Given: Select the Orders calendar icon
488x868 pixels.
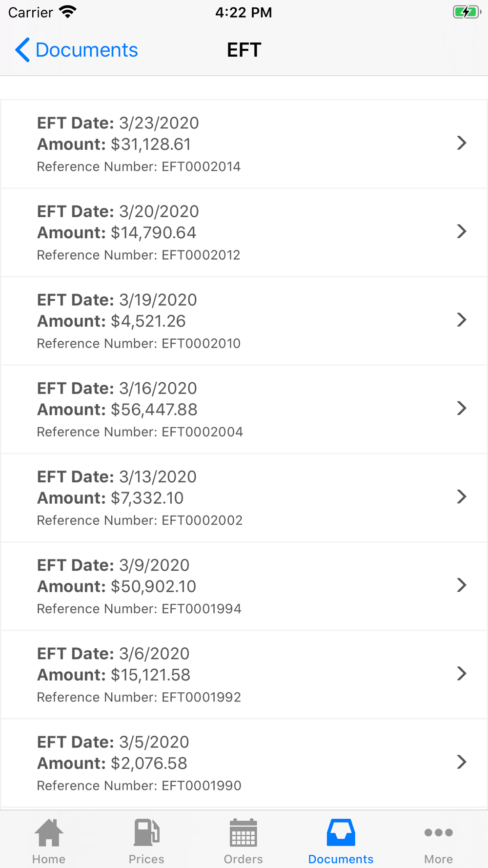Looking at the screenshot, I should point(243,832).
